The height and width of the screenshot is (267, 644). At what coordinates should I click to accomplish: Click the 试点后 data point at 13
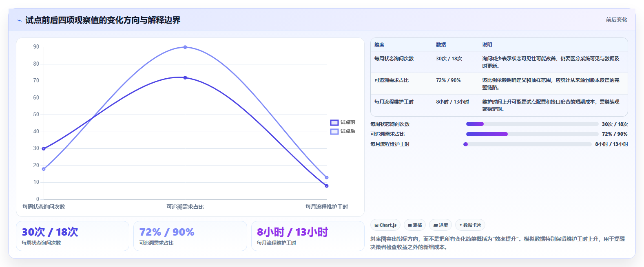[x=327, y=177]
